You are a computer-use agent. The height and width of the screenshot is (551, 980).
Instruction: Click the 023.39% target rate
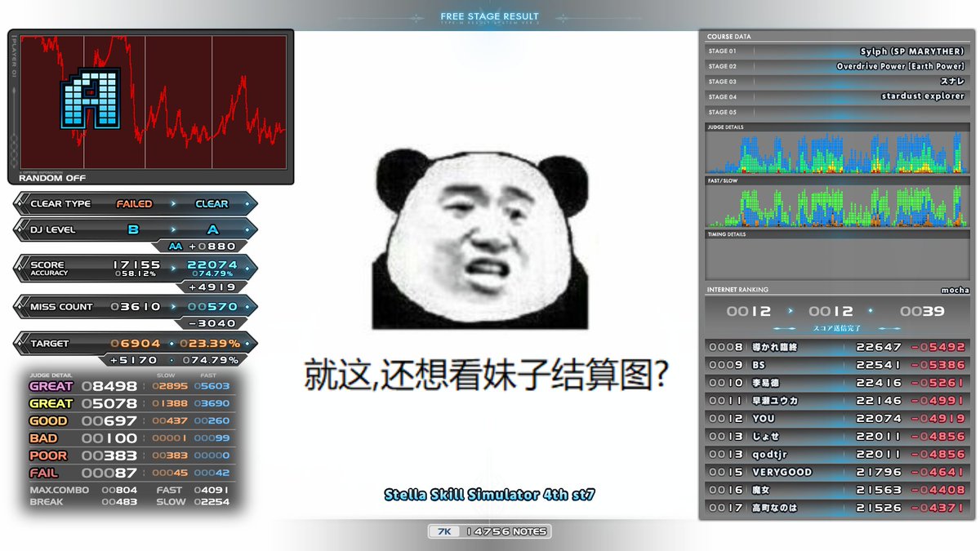[x=209, y=344]
